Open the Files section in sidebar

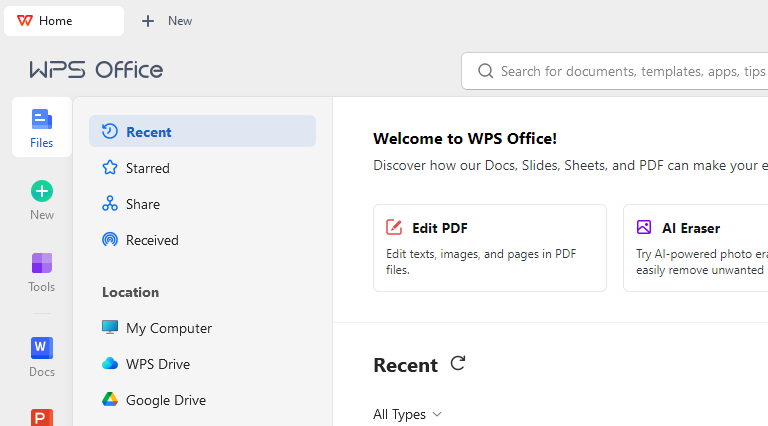click(42, 127)
